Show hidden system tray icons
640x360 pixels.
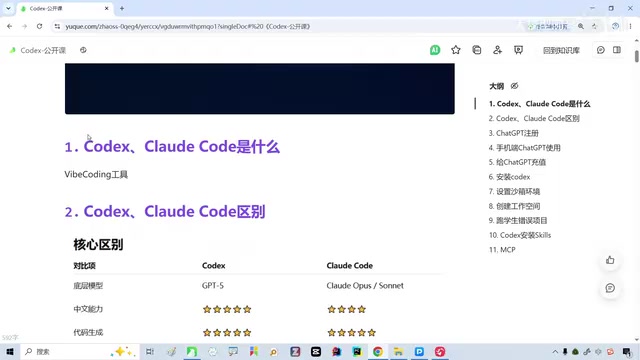tap(555, 351)
